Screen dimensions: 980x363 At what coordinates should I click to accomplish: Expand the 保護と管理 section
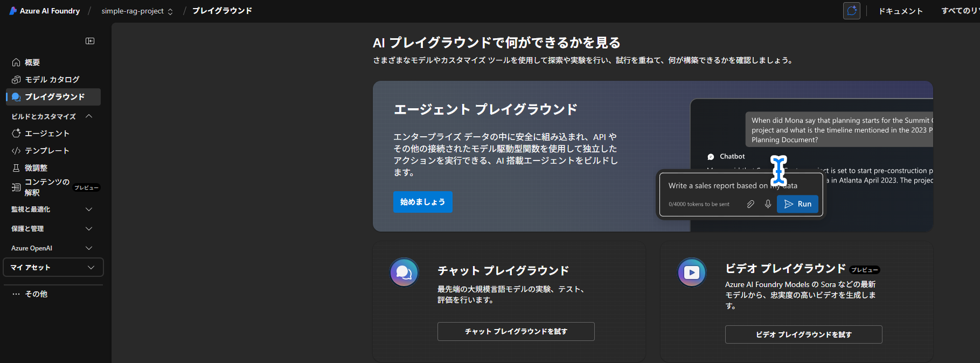point(89,229)
